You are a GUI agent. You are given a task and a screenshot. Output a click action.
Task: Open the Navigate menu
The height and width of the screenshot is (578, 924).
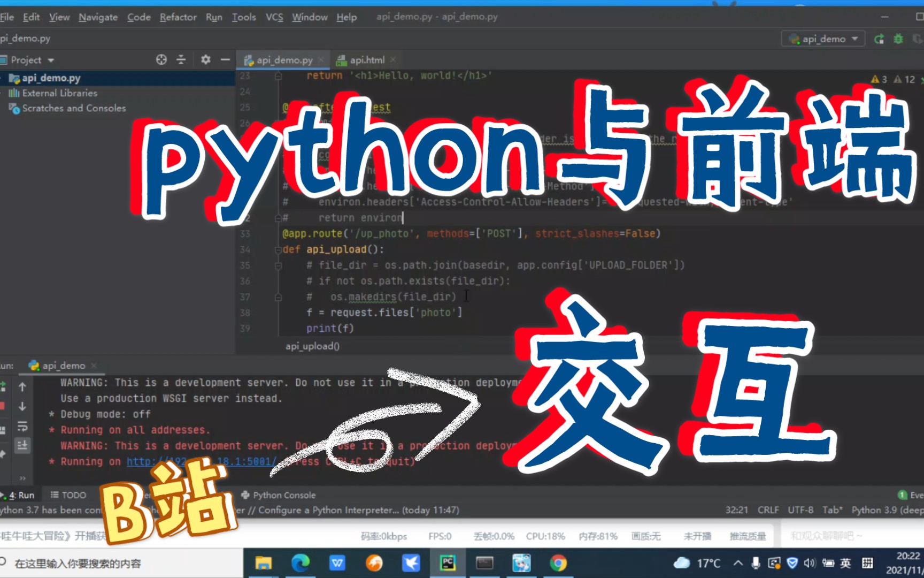pyautogui.click(x=98, y=17)
